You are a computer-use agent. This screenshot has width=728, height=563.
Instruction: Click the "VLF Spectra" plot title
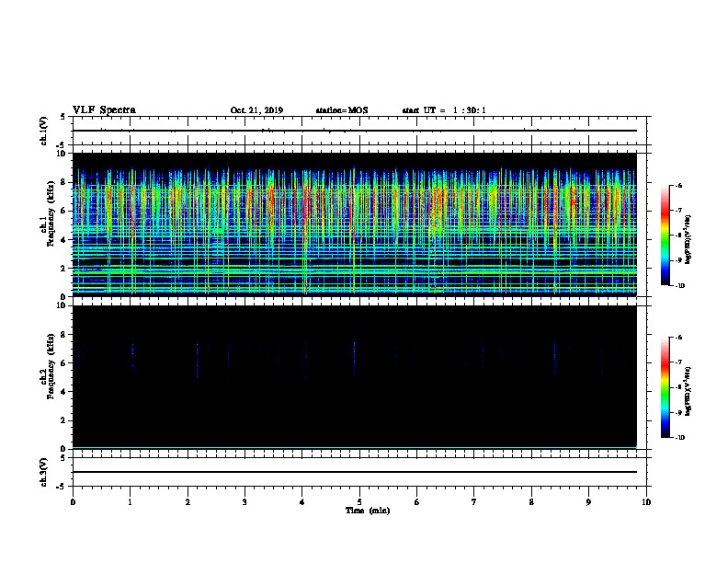tap(104, 110)
